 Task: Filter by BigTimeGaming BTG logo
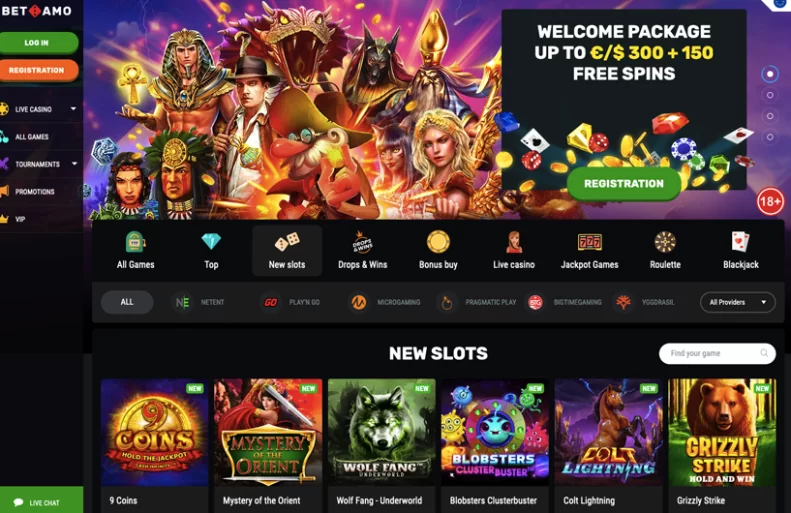[x=535, y=302]
